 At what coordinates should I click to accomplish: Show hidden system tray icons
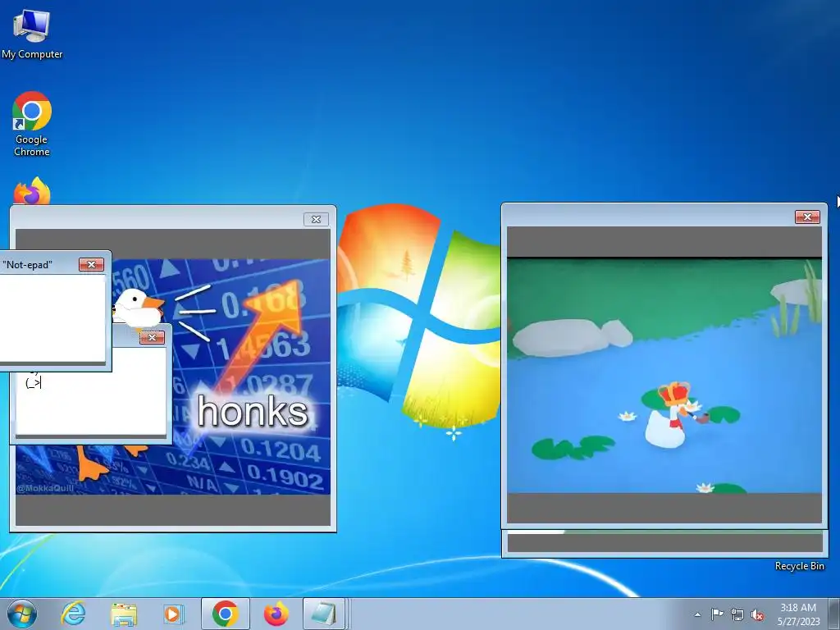[x=697, y=614]
